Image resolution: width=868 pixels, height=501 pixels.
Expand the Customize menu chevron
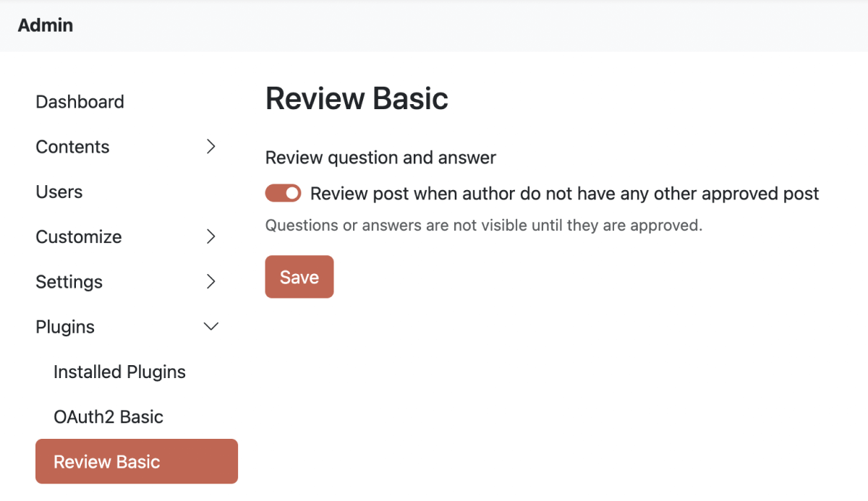click(x=210, y=236)
